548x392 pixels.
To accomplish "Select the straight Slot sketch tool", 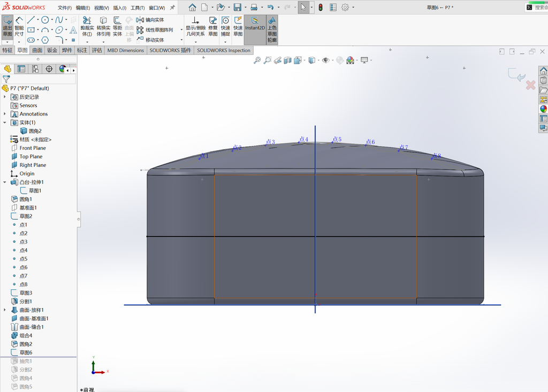I will (x=31, y=40).
